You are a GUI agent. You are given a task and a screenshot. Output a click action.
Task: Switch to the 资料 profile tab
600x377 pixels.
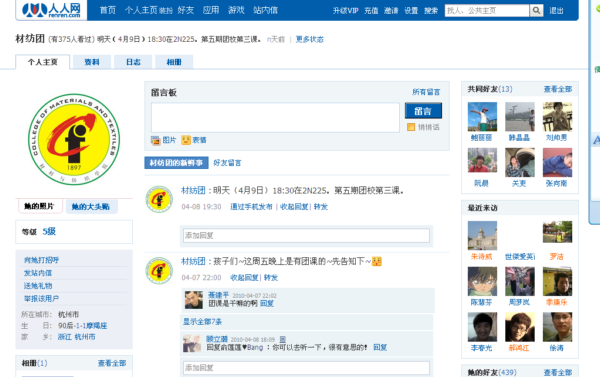[x=92, y=62]
